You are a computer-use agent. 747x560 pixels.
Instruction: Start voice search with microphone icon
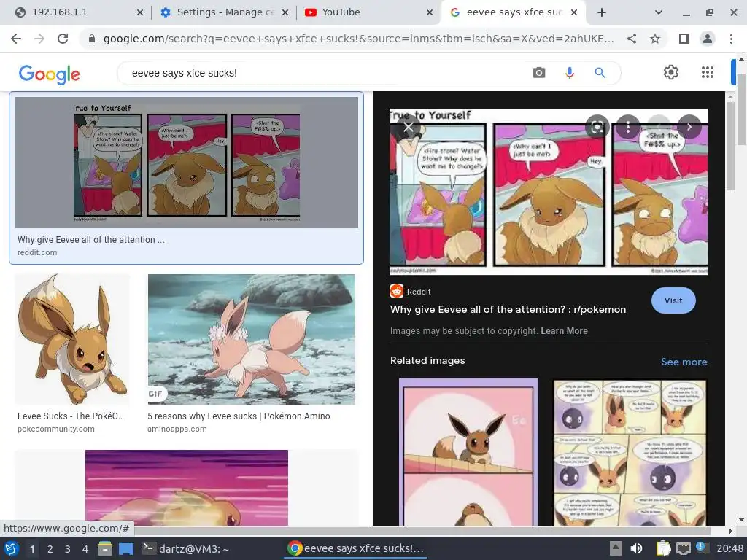pyautogui.click(x=569, y=73)
